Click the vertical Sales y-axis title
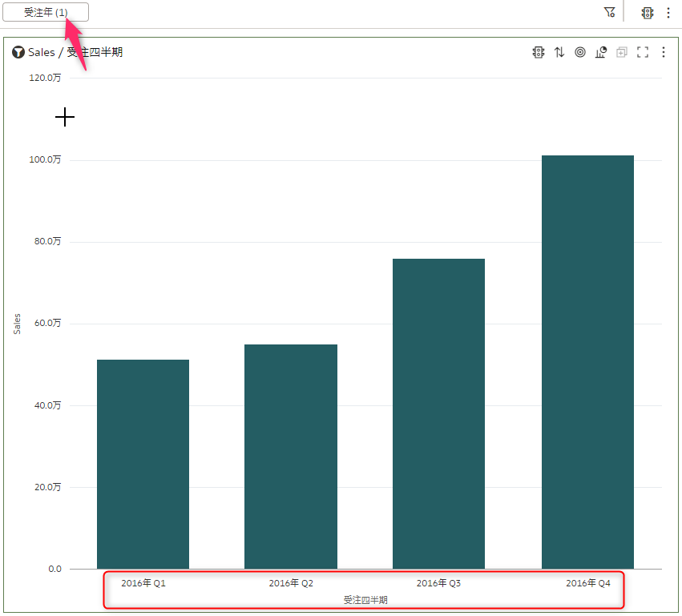 pos(17,324)
